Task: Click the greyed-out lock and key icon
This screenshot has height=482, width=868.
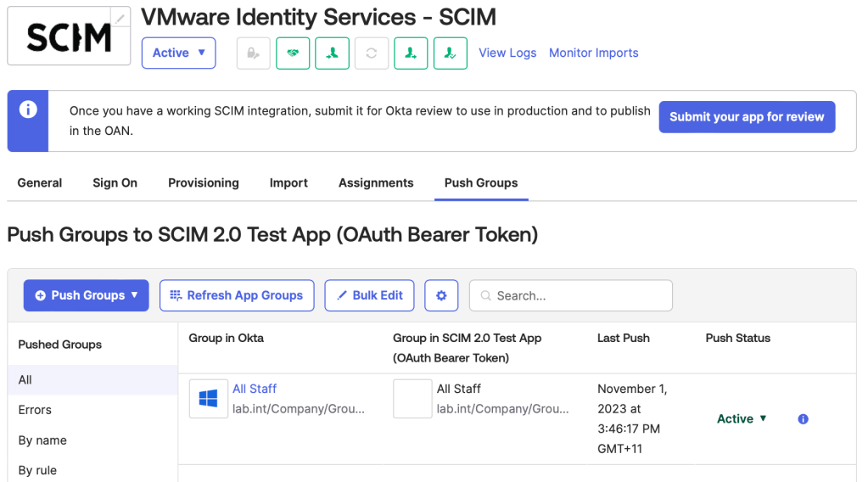Action: [253, 53]
